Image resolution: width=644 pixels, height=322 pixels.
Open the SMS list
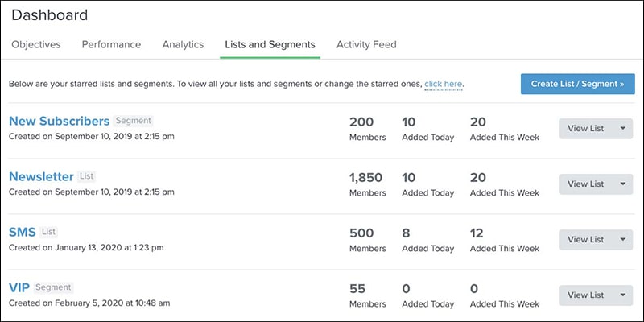[23, 232]
